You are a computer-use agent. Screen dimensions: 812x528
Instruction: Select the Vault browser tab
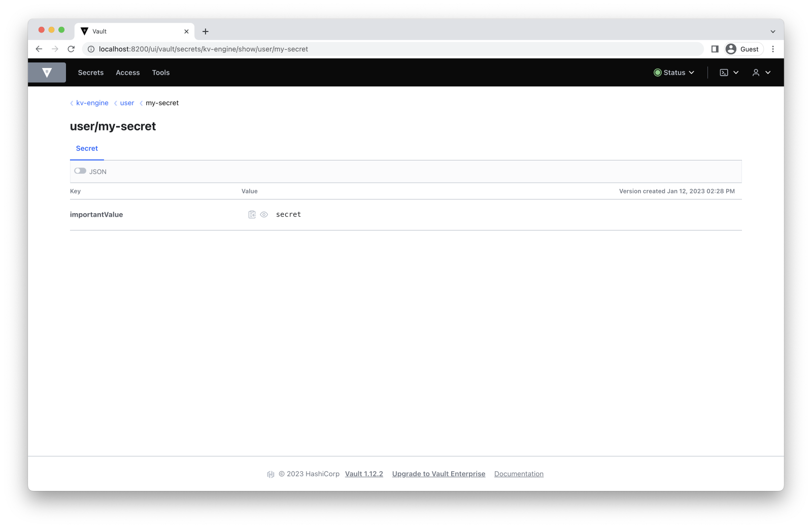(134, 31)
